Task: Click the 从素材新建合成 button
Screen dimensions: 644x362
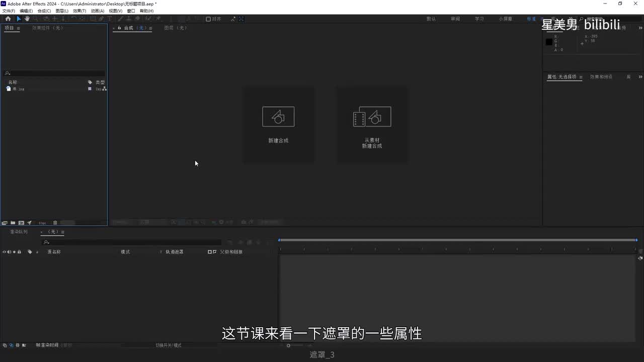Action: 372,125
